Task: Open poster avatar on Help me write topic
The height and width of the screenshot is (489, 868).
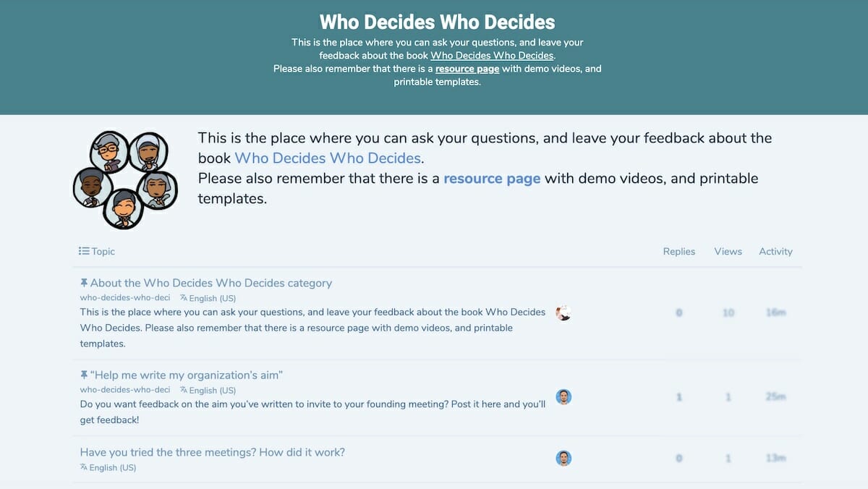Action: point(563,396)
